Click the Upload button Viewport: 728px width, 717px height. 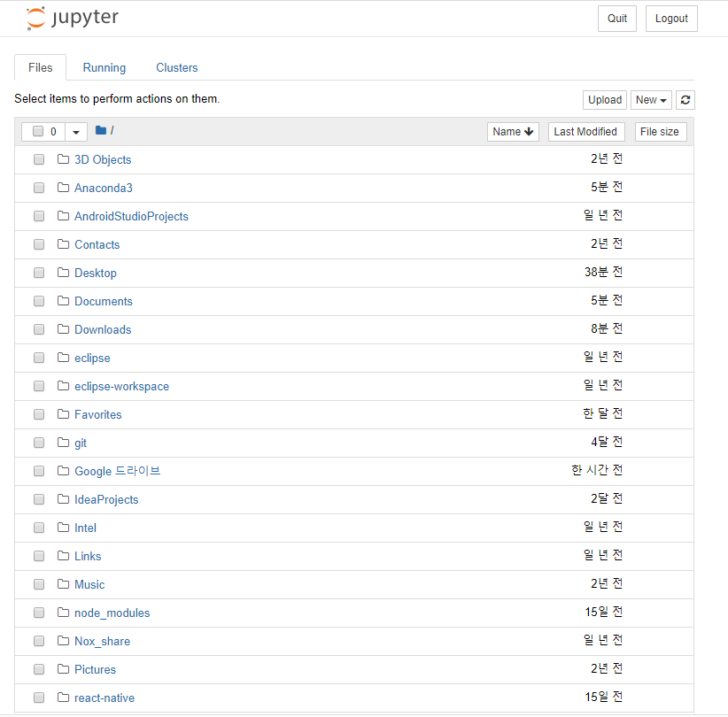pyautogui.click(x=605, y=100)
